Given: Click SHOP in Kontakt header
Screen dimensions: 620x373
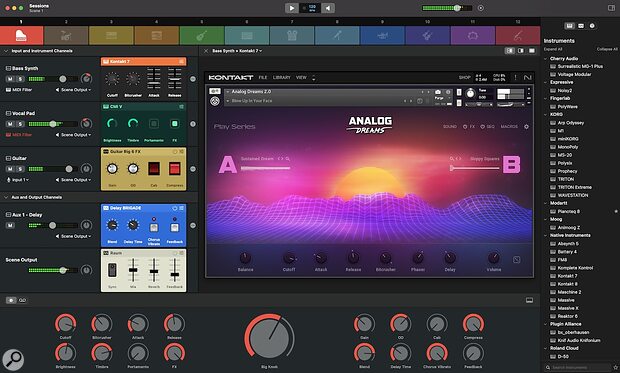Looking at the screenshot, I should (x=465, y=78).
